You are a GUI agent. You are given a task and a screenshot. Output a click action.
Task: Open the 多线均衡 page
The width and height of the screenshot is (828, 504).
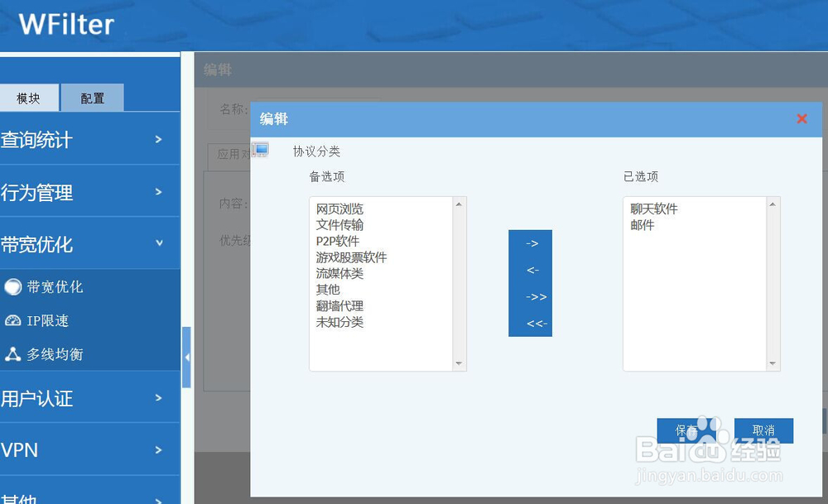pyautogui.click(x=55, y=354)
